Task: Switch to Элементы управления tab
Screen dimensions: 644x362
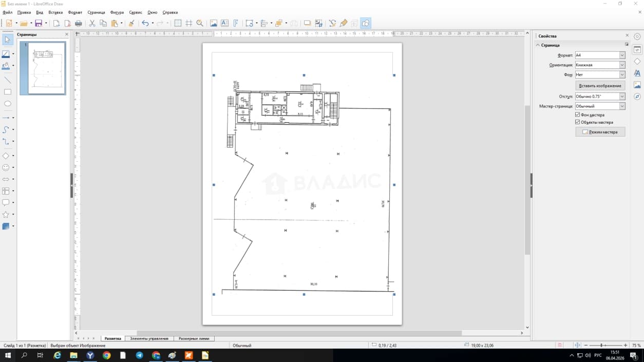Action: [149, 338]
